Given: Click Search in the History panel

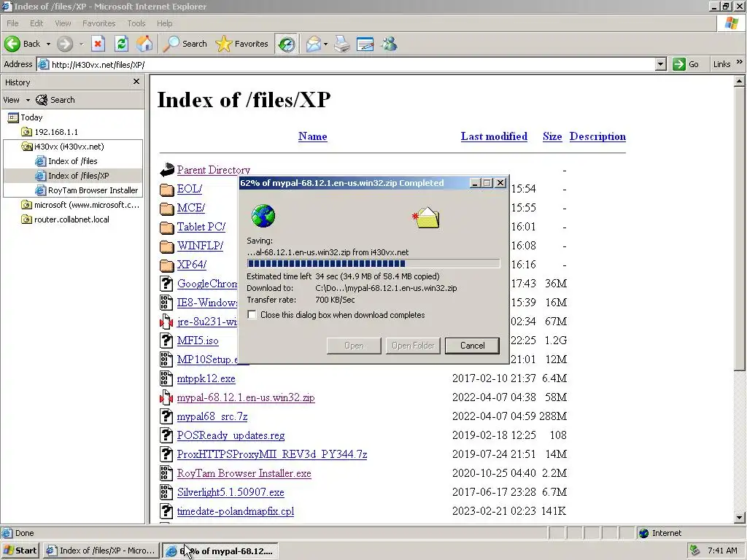Looking at the screenshot, I should [x=55, y=100].
